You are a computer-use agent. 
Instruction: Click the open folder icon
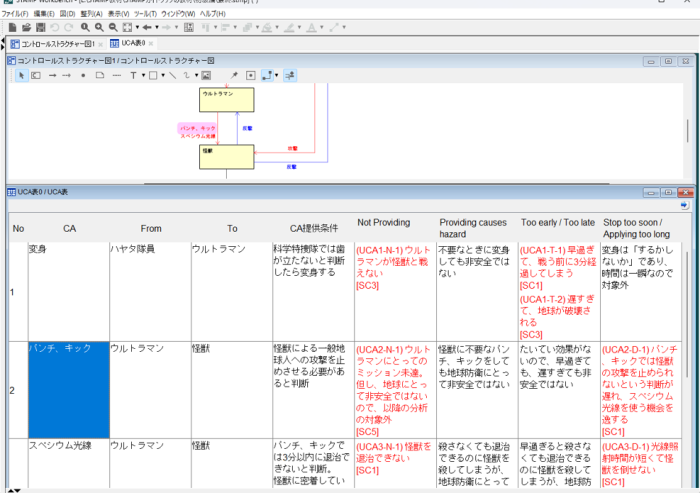click(27, 27)
